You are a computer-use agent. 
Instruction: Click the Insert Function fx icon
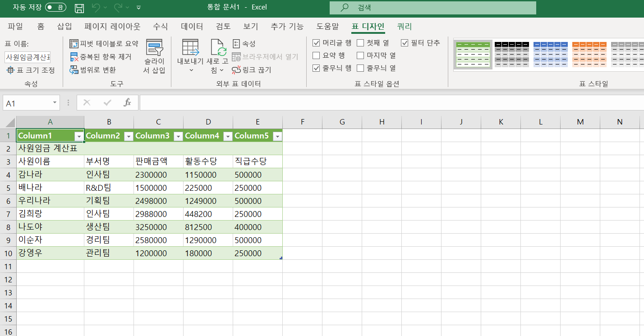128,103
